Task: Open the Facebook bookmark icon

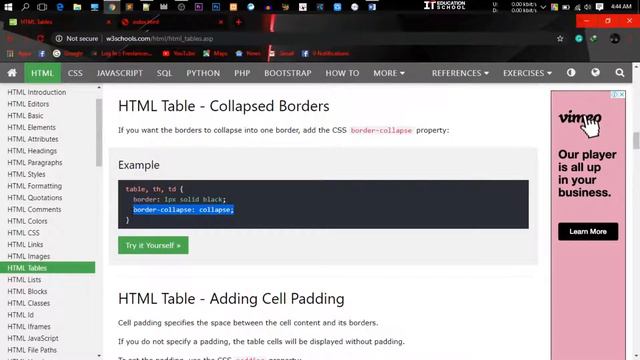Action: 42,53
